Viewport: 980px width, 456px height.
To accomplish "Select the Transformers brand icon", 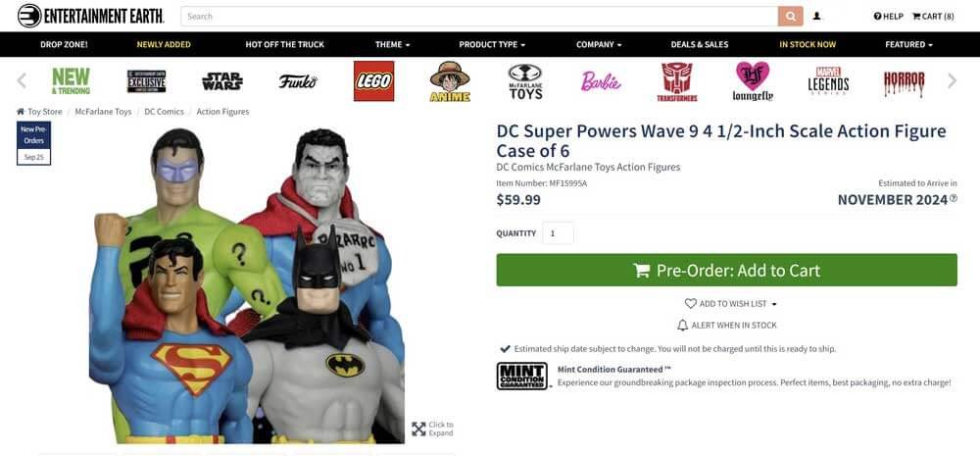I will click(677, 81).
